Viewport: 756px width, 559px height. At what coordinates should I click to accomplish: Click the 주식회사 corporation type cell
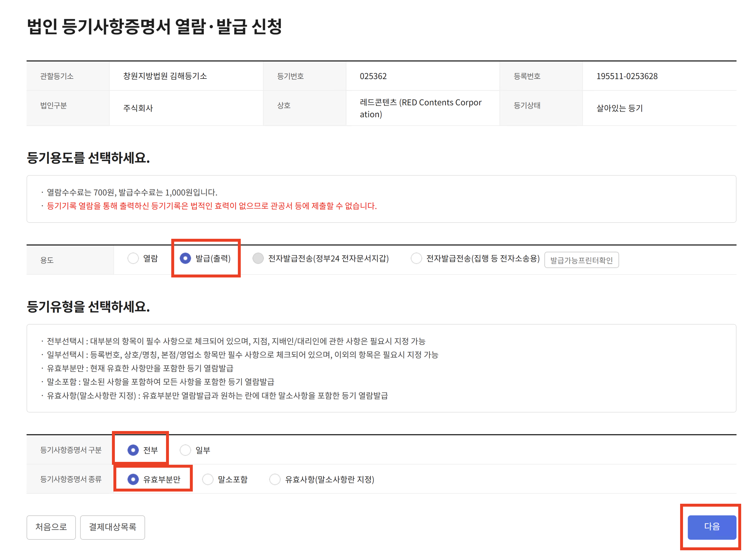[x=138, y=108]
